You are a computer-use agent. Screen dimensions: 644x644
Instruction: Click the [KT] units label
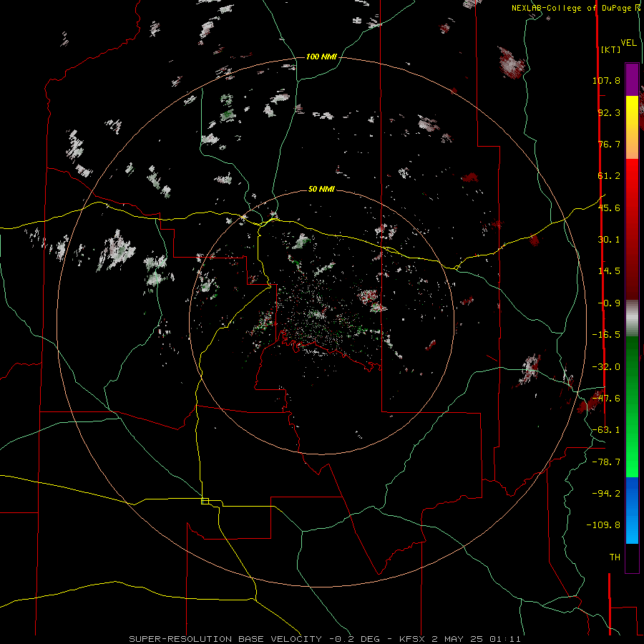pos(611,49)
